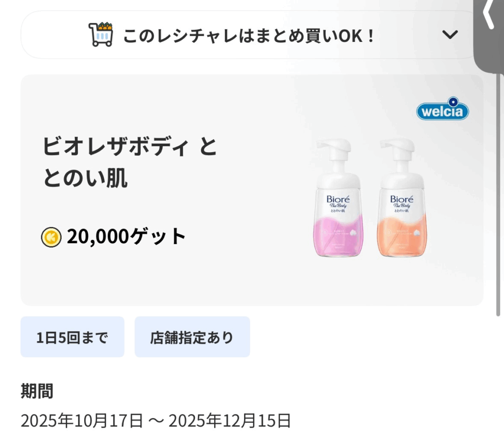Click the Bioré label on orange bottle

[402, 199]
